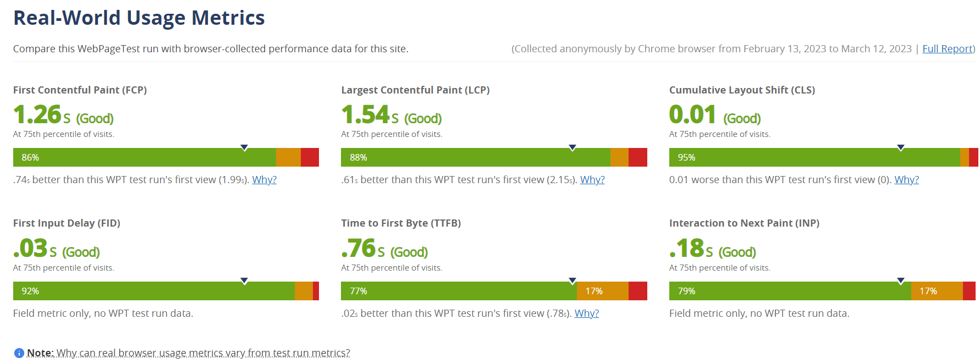980x363 pixels.
Task: Click the Why? link under FCP
Action: (265, 180)
